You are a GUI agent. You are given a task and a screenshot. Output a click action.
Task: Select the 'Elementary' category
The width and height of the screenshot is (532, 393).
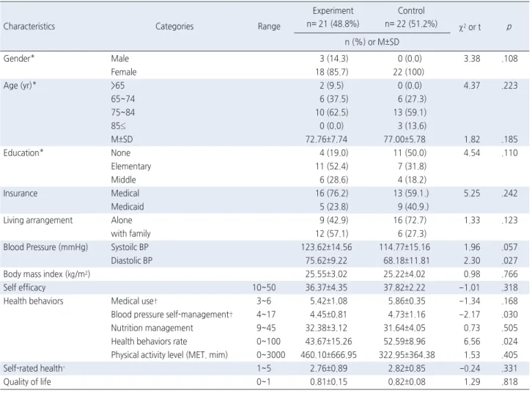pyautogui.click(x=131, y=166)
